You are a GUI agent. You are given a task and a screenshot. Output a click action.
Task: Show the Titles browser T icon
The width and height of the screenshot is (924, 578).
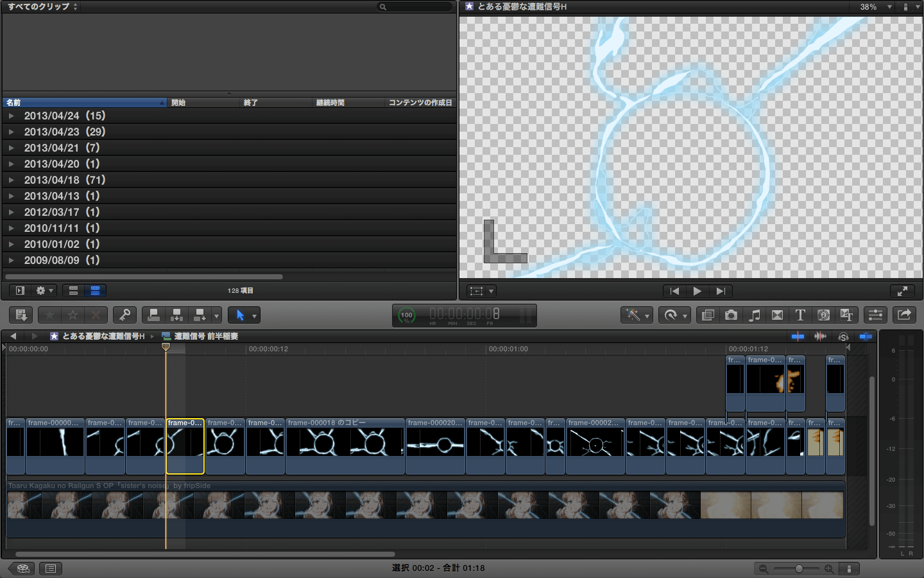(800, 315)
